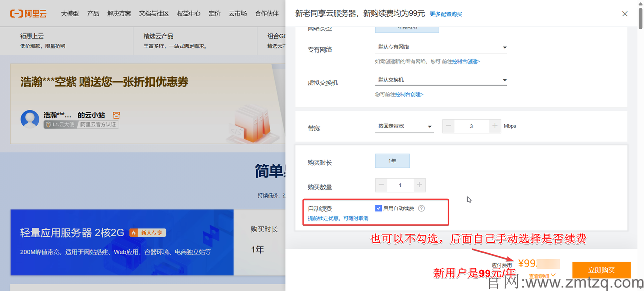The height and width of the screenshot is (291, 644).
Task: Decrease bandwidth with minus button
Action: 448,126
